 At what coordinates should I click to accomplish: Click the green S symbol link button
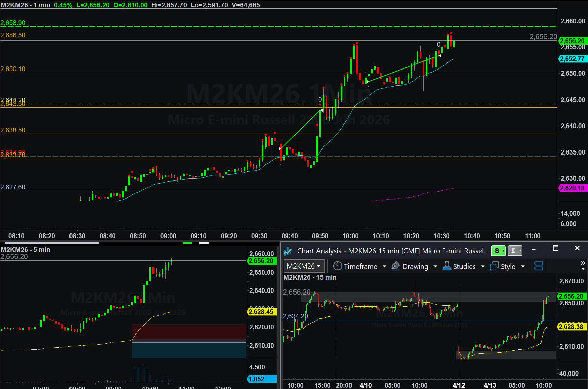(x=498, y=251)
